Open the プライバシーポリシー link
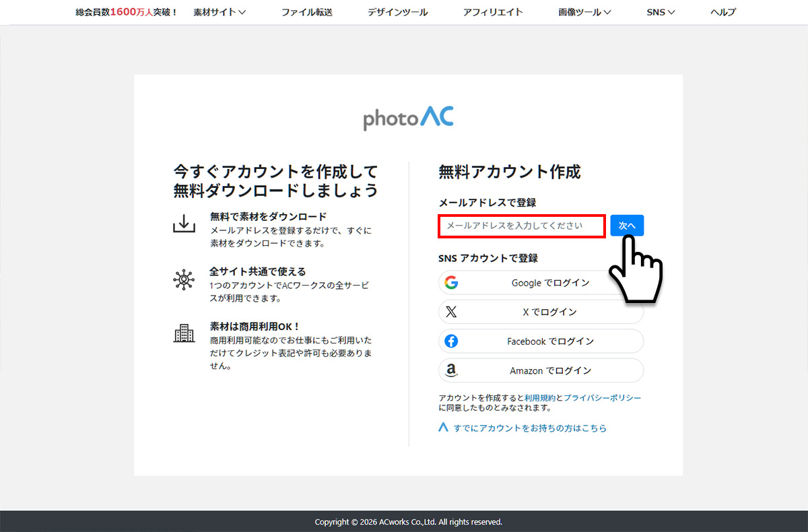808x532 pixels. (x=603, y=398)
